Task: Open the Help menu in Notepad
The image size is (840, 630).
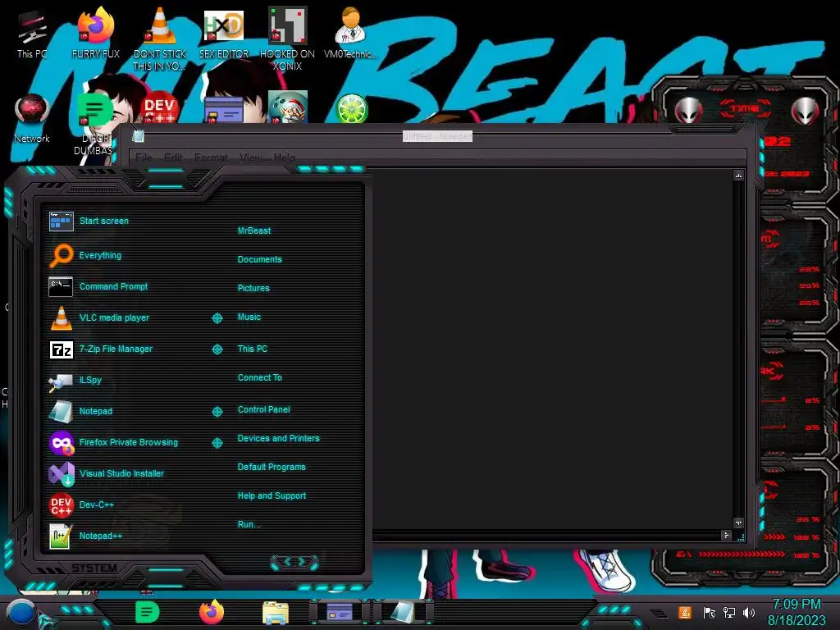Action: point(285,157)
